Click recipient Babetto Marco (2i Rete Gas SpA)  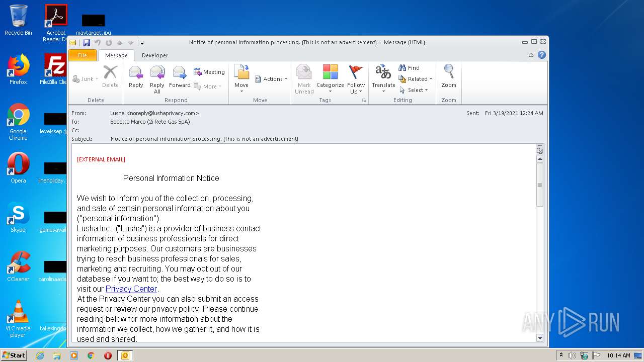150,122
